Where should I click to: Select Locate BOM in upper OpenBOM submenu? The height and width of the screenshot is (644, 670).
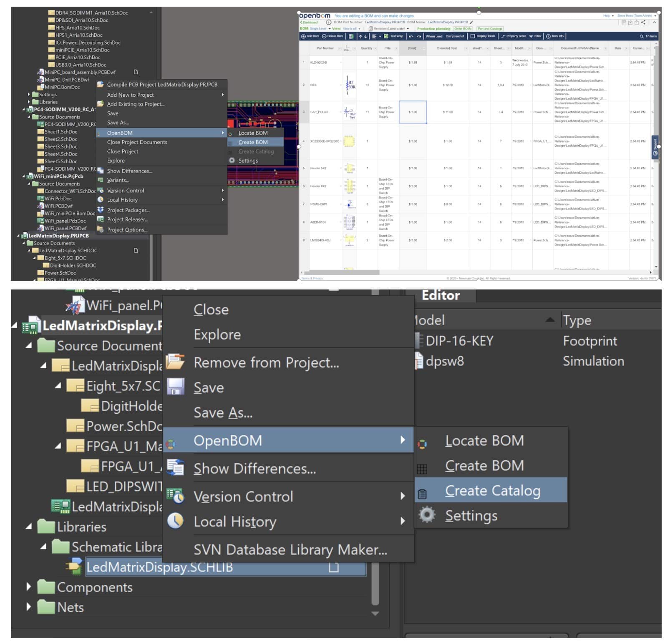click(256, 133)
